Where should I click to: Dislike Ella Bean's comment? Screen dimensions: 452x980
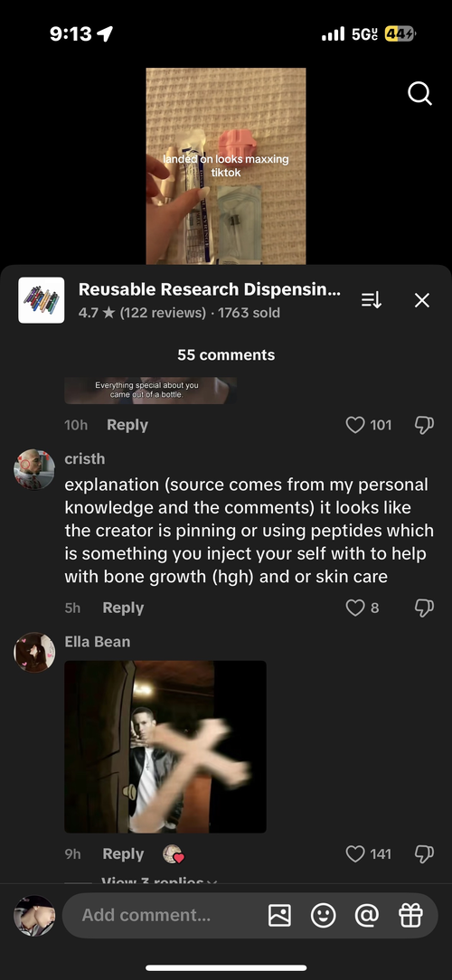424,854
